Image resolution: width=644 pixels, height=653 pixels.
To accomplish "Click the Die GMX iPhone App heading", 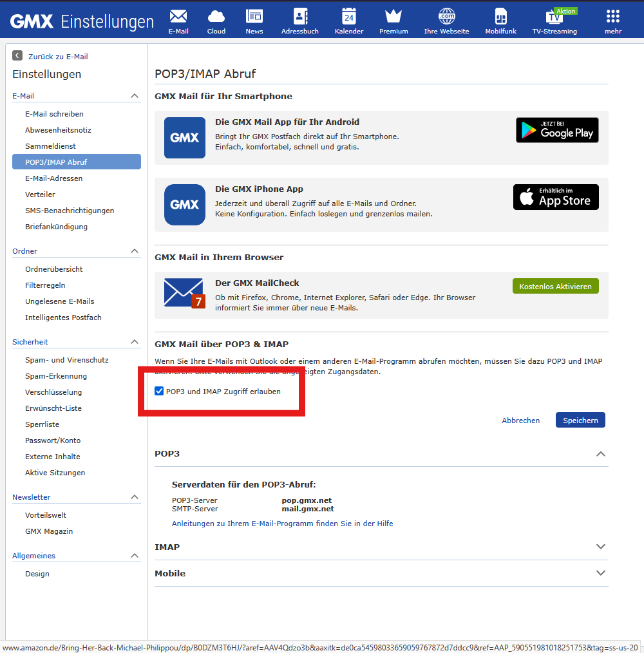I will click(x=259, y=189).
